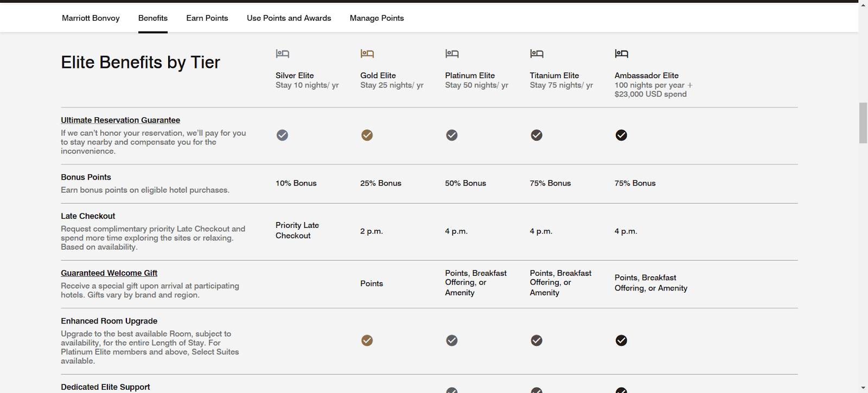Click Ambassador Elite Dedicated Elite Support checkmark
This screenshot has height=393, width=868.
(x=621, y=390)
